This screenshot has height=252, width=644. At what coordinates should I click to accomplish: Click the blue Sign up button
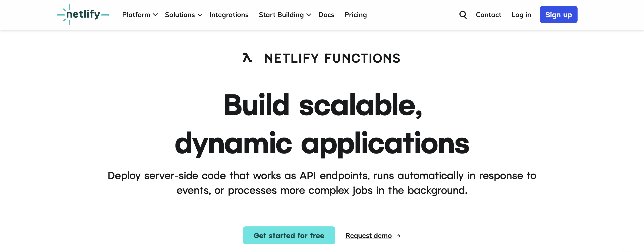tap(558, 14)
